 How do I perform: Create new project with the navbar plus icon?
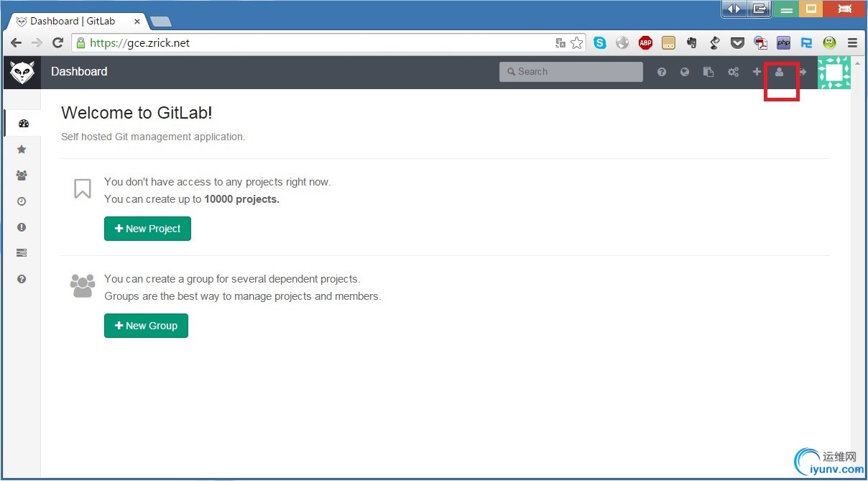757,72
